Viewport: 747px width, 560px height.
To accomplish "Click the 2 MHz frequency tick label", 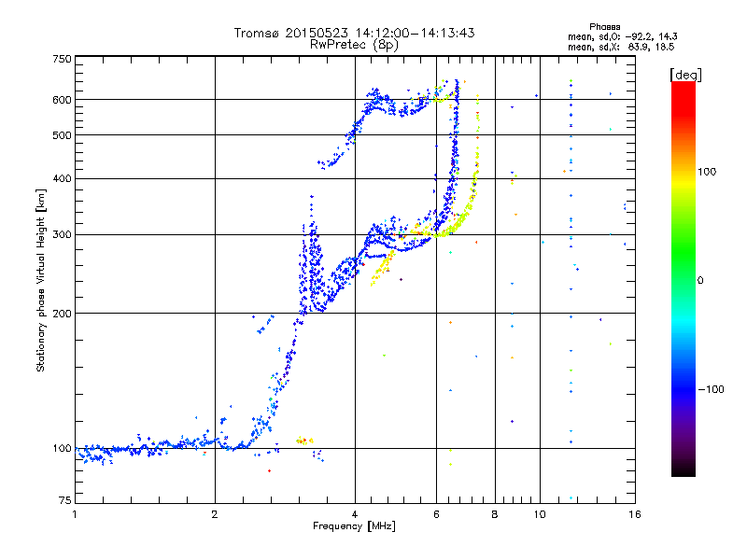I will tap(215, 514).
